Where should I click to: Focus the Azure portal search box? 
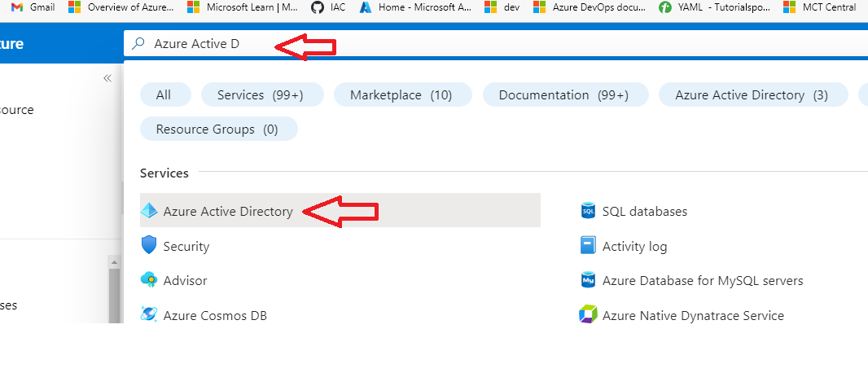click(495, 43)
